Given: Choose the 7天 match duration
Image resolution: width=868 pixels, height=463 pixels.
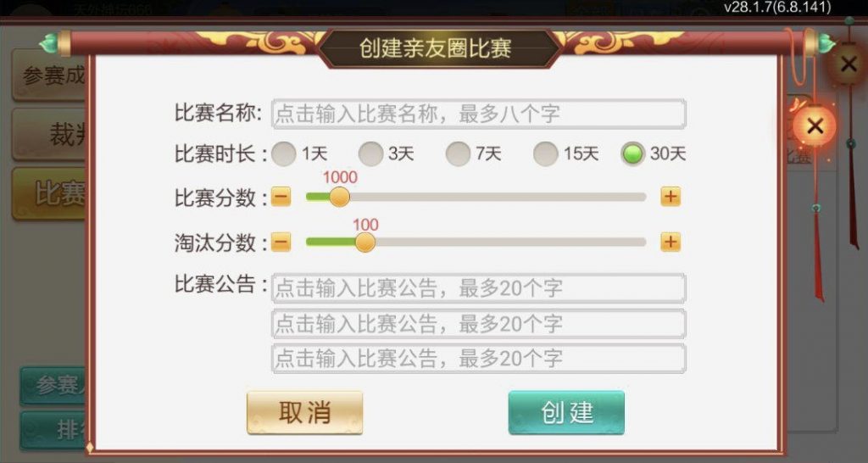Looking at the screenshot, I should click(459, 153).
